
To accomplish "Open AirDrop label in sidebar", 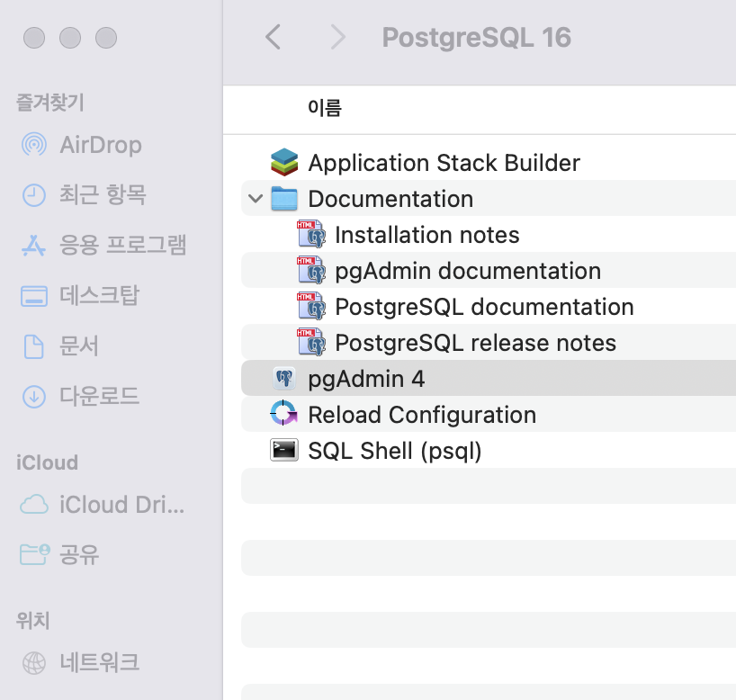I will point(101,145).
